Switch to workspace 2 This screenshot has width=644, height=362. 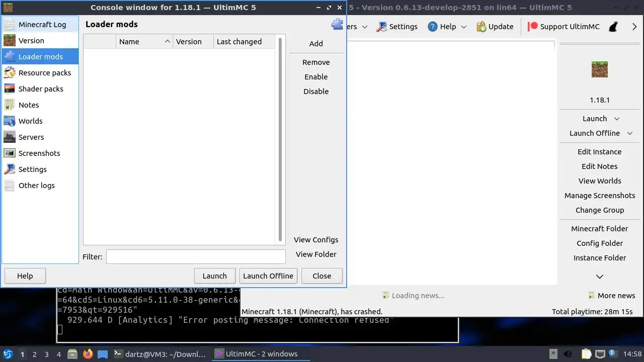pyautogui.click(x=34, y=354)
